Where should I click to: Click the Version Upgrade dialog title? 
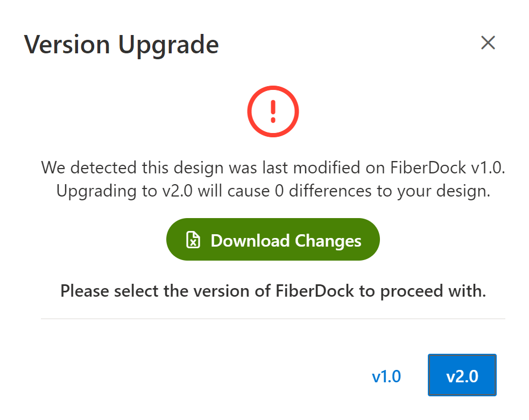(121, 44)
